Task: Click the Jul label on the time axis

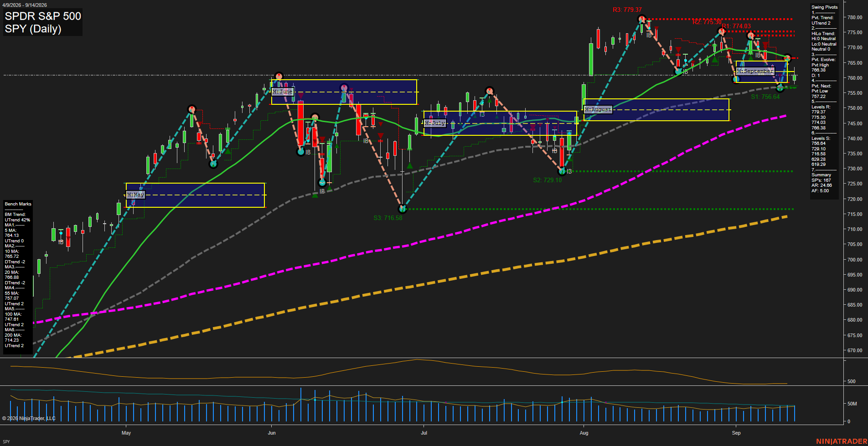Action: pyautogui.click(x=424, y=433)
